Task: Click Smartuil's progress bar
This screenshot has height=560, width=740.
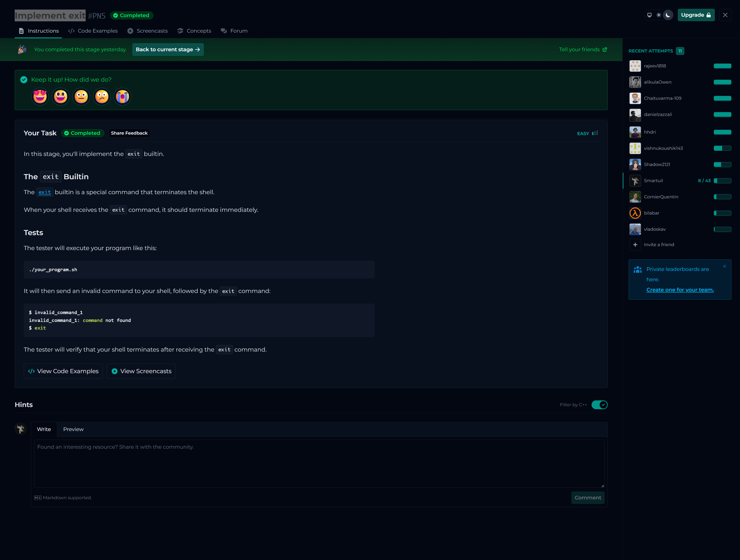Action: click(x=722, y=180)
